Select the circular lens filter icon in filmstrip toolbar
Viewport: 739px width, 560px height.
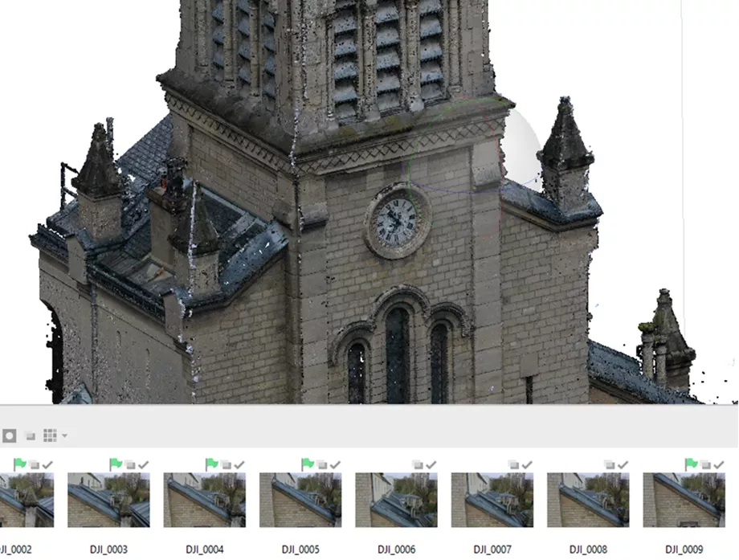[x=9, y=434]
